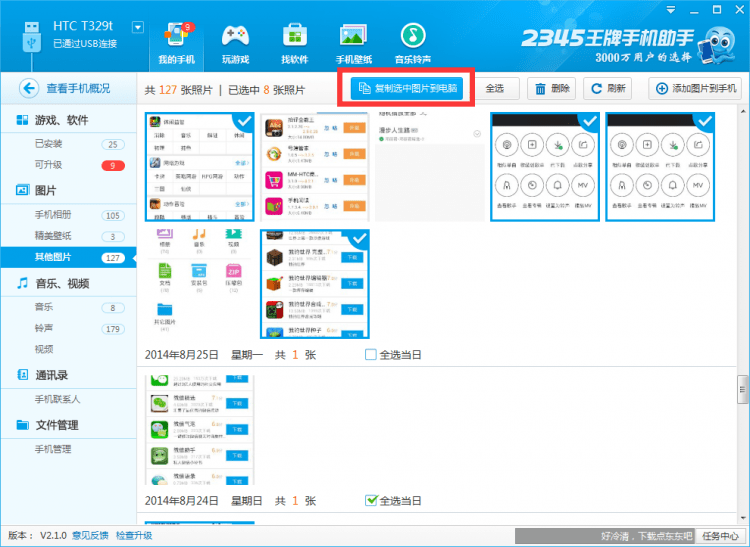Open the 找软件 app store icon

click(x=295, y=39)
